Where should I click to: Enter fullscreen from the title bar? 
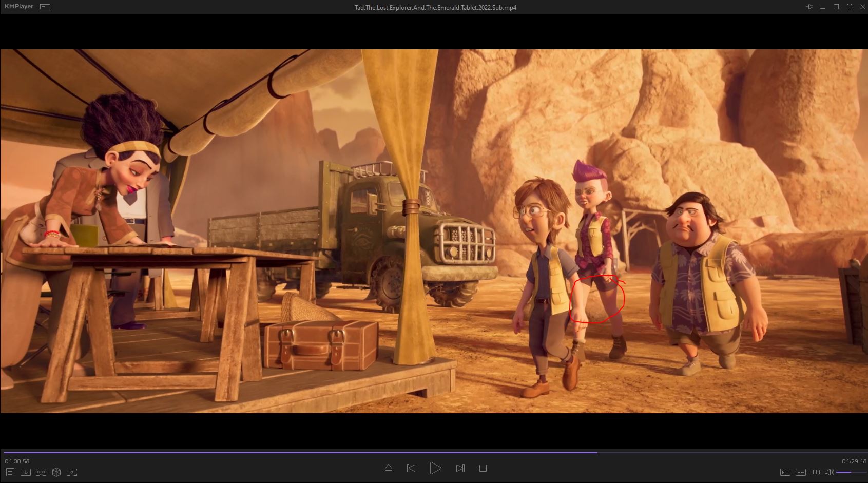850,7
